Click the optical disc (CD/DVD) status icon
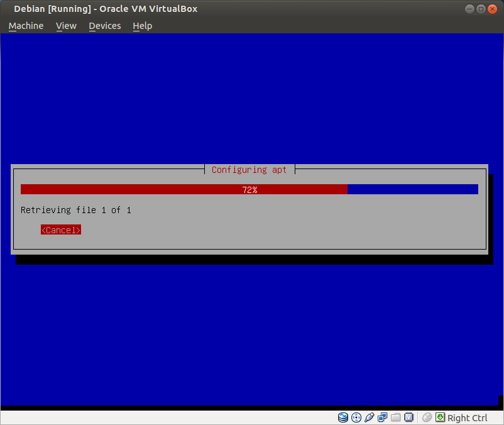The image size is (504, 425). point(356,417)
